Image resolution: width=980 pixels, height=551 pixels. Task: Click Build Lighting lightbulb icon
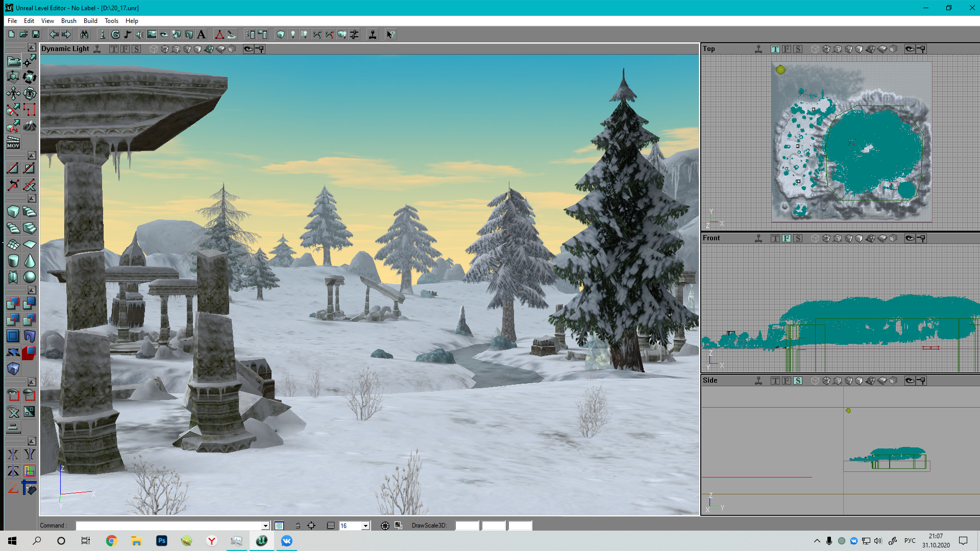(x=292, y=35)
